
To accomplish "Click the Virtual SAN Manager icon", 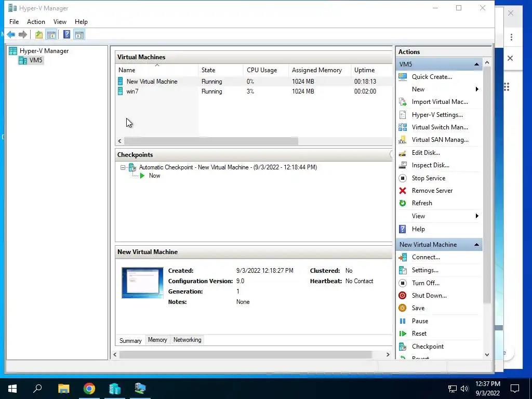I will 403,140.
